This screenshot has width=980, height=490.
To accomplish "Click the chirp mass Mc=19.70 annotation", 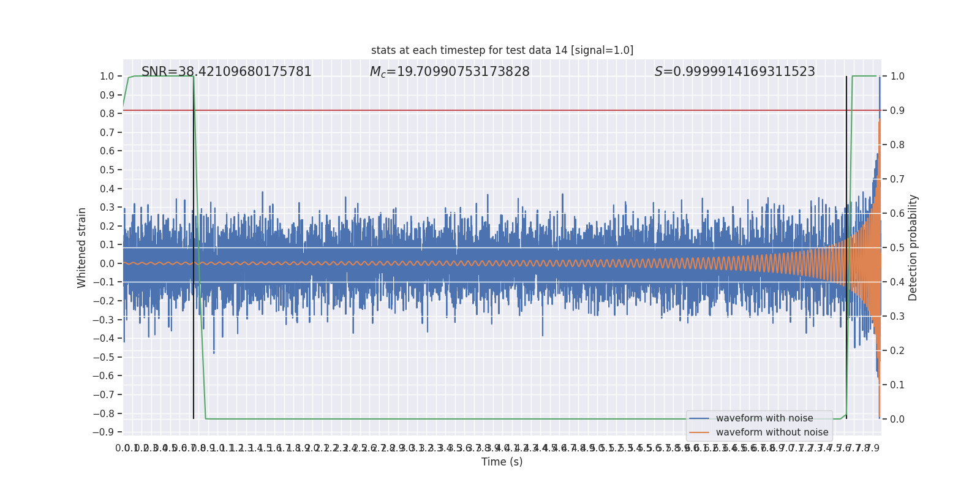I will coord(450,72).
